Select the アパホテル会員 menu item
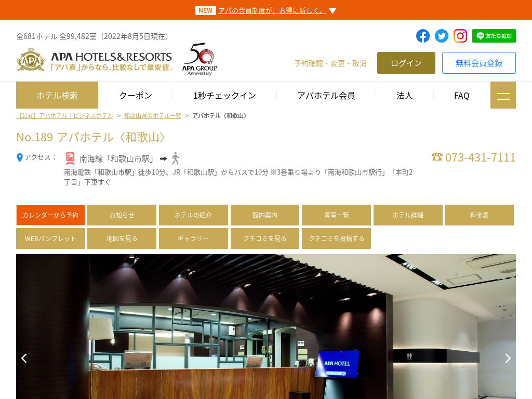 tap(326, 96)
